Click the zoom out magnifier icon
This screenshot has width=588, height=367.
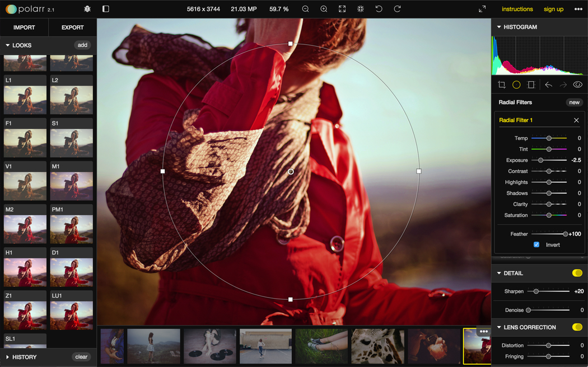(x=305, y=9)
